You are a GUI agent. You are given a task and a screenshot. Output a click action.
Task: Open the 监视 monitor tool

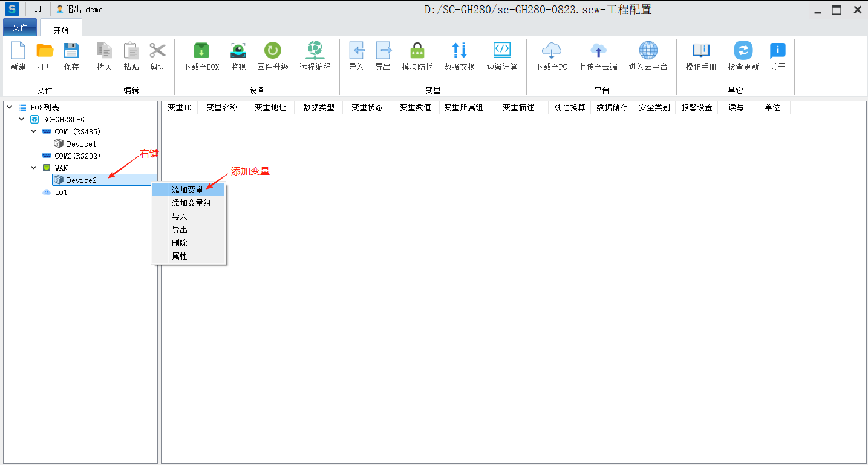coord(238,51)
